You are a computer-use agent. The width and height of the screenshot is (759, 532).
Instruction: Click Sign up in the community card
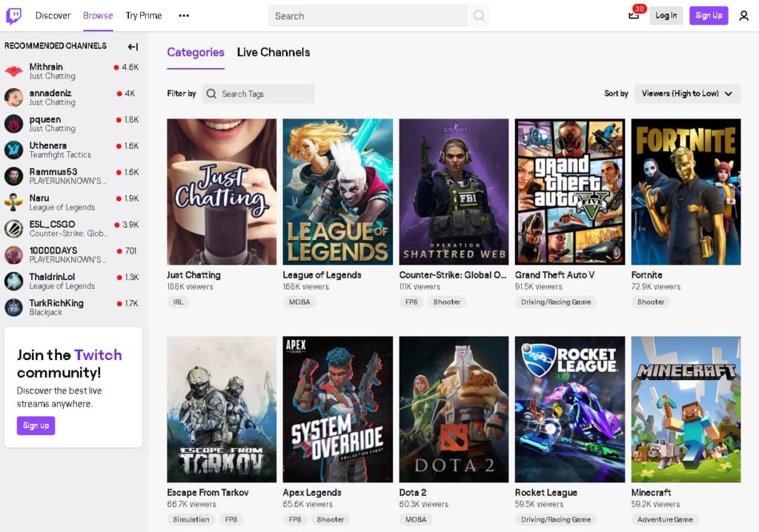[x=36, y=425]
